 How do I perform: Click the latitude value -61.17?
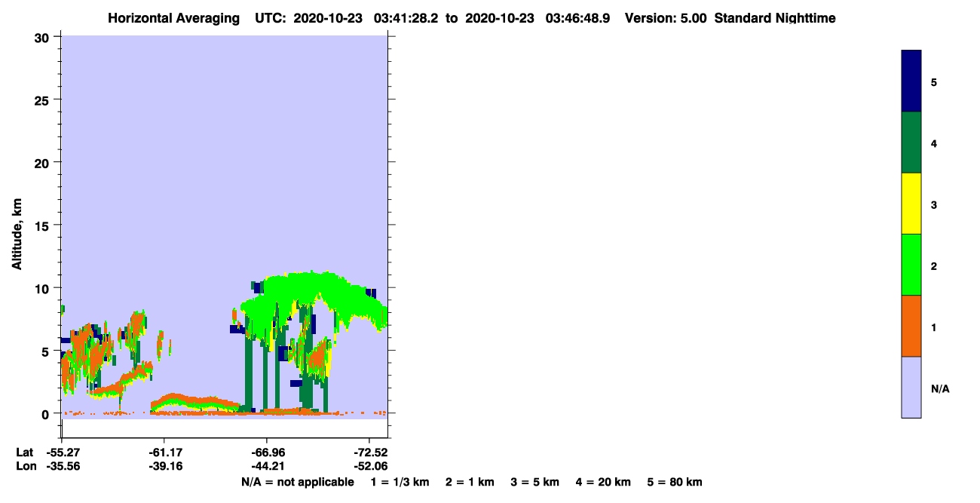(165, 452)
